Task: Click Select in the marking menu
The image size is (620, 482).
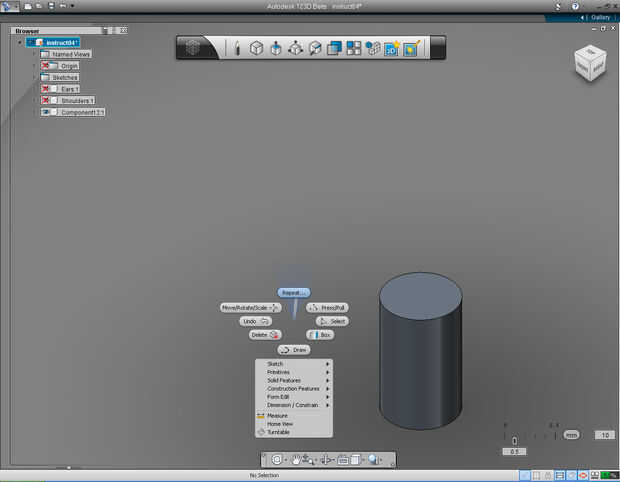Action: [x=333, y=321]
